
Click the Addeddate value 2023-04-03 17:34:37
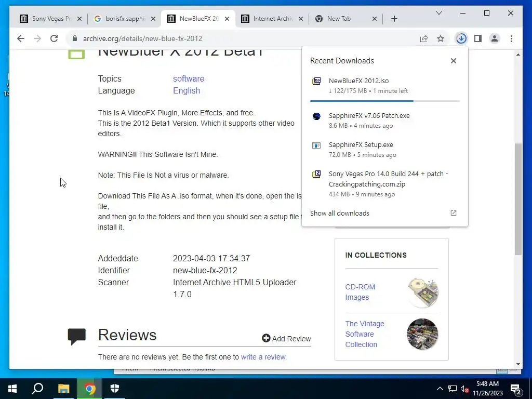click(211, 259)
